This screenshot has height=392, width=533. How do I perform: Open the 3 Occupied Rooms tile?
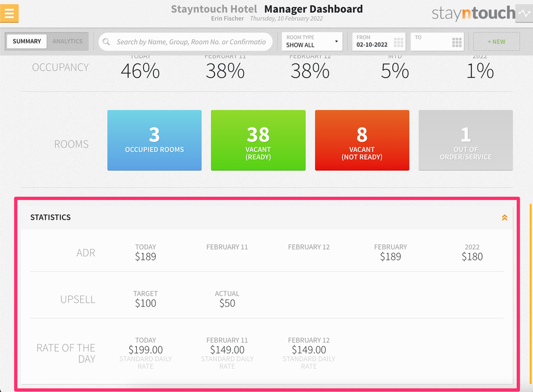coord(154,140)
